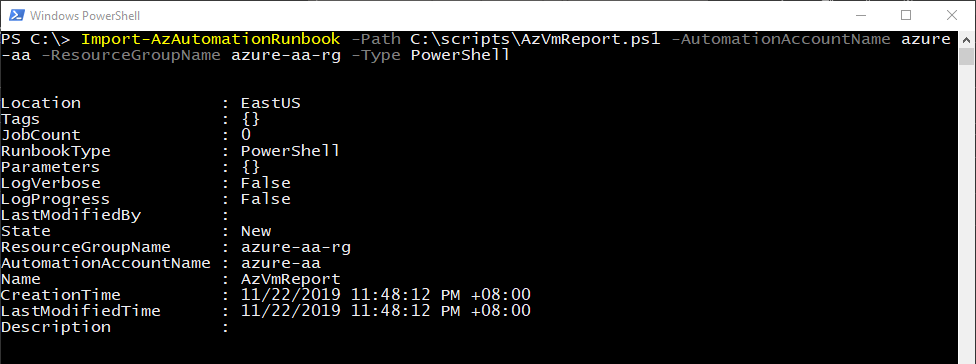Viewport: 976px width, 364px height.
Task: Click the scrollbar up arrow
Action: click(967, 38)
